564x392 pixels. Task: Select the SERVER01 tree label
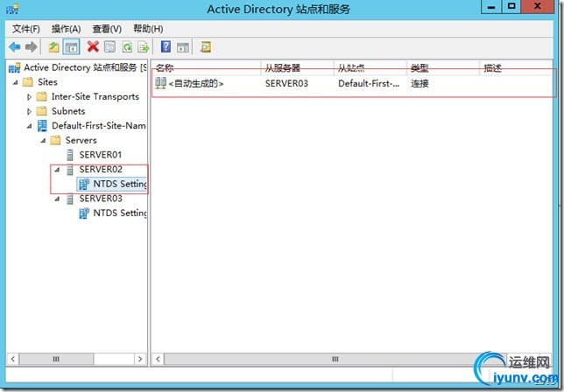point(101,155)
